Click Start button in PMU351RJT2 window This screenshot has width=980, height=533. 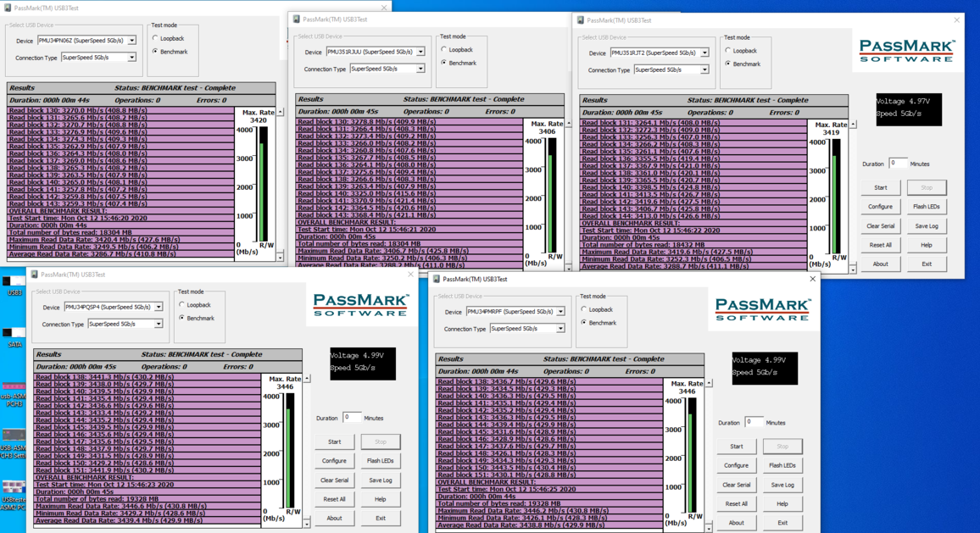[881, 187]
